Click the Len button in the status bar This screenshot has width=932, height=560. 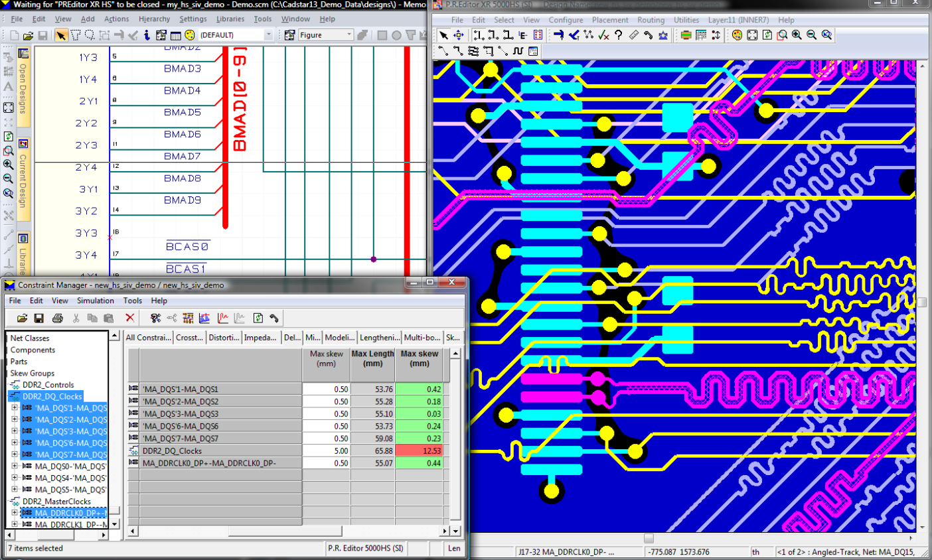tap(454, 549)
